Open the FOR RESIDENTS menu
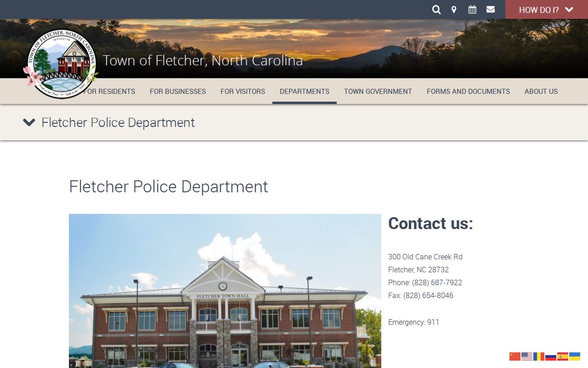588x368 pixels. pyautogui.click(x=109, y=91)
